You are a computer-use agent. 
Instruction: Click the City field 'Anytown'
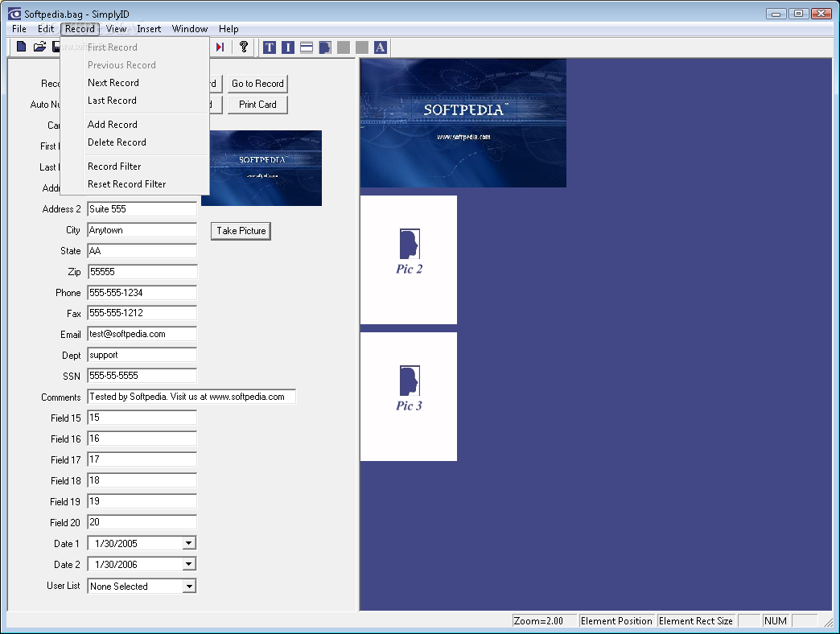(142, 230)
